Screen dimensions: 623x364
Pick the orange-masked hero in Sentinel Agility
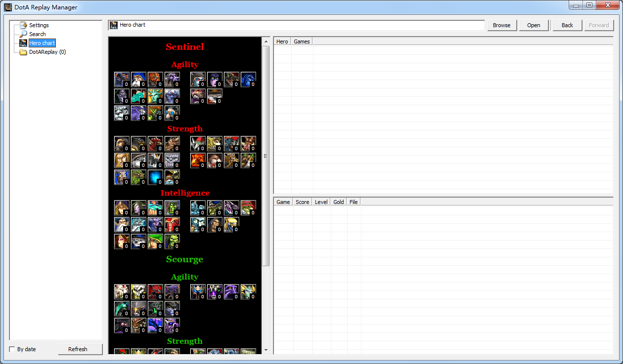[156, 80]
